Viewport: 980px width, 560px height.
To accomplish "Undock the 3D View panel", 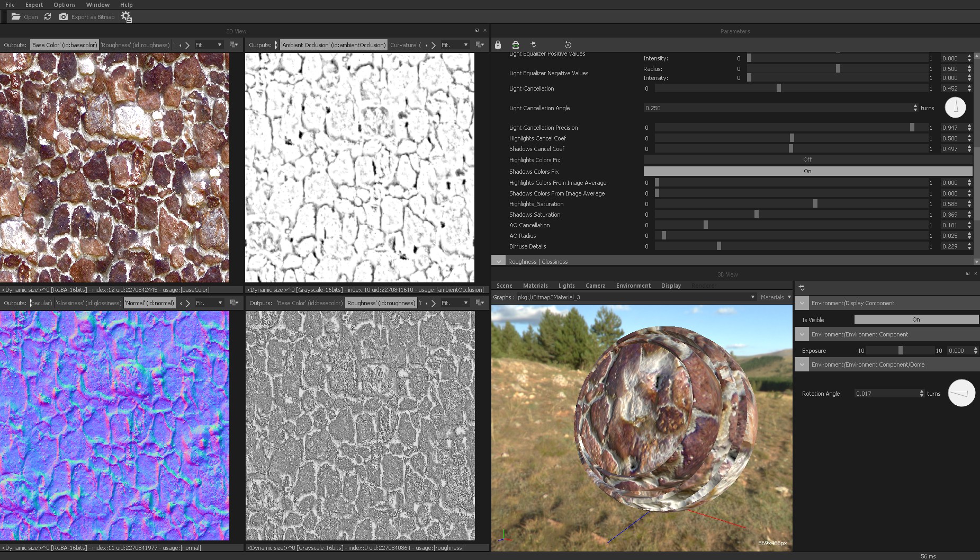I will [x=968, y=274].
